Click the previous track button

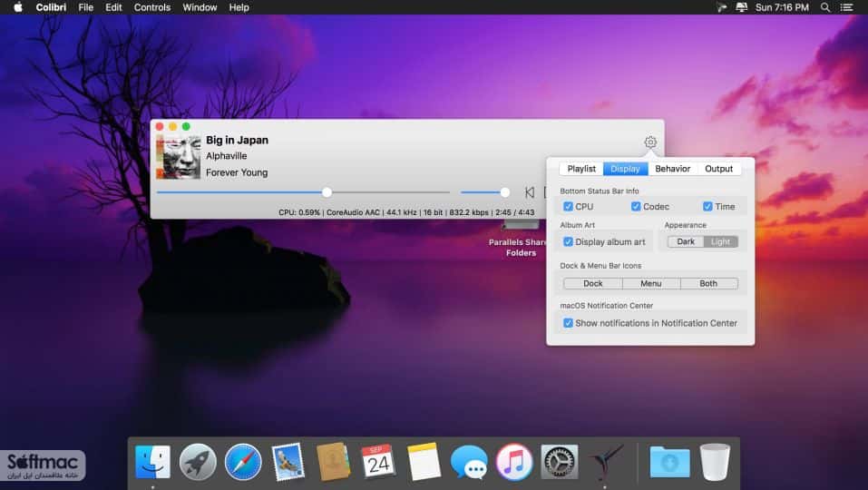pos(530,192)
